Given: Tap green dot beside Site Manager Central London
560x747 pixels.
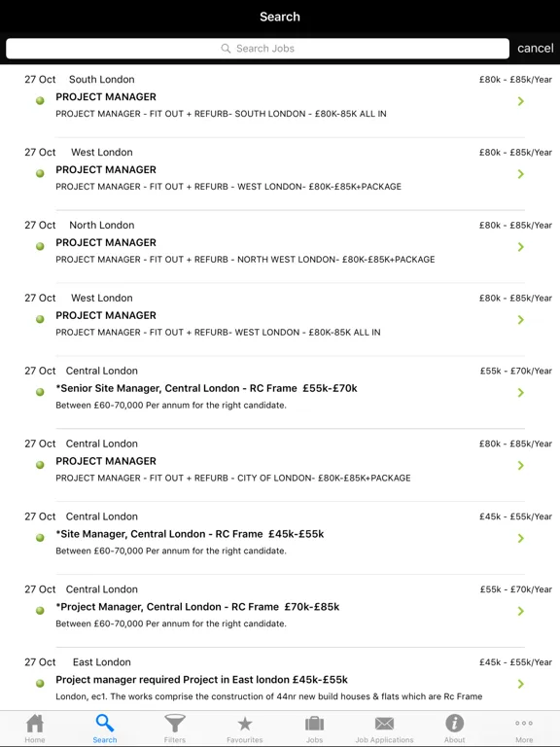Looking at the screenshot, I should (40, 538).
